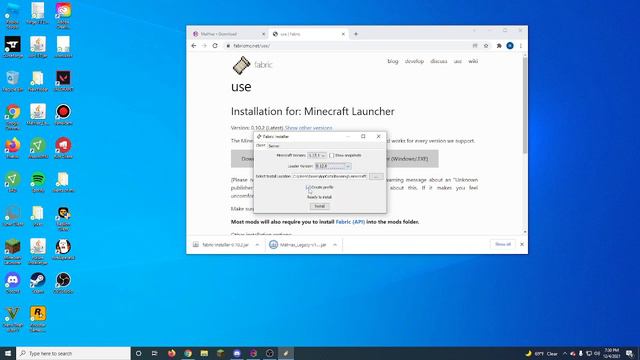Click the taskbar search box
The image size is (640, 360).
point(73,353)
